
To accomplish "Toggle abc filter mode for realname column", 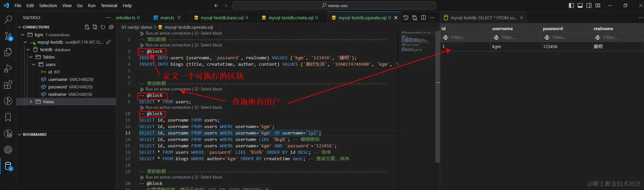I will click(x=598, y=38).
